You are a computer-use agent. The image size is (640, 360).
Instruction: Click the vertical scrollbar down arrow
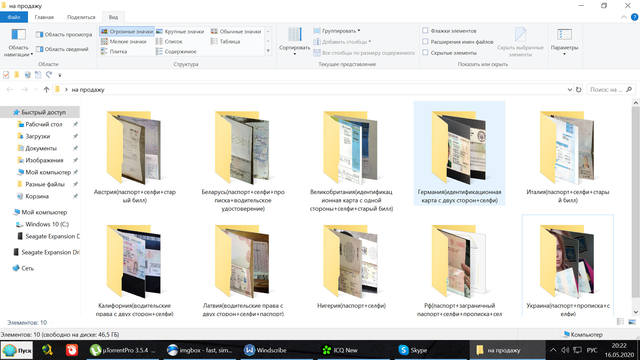point(636,312)
